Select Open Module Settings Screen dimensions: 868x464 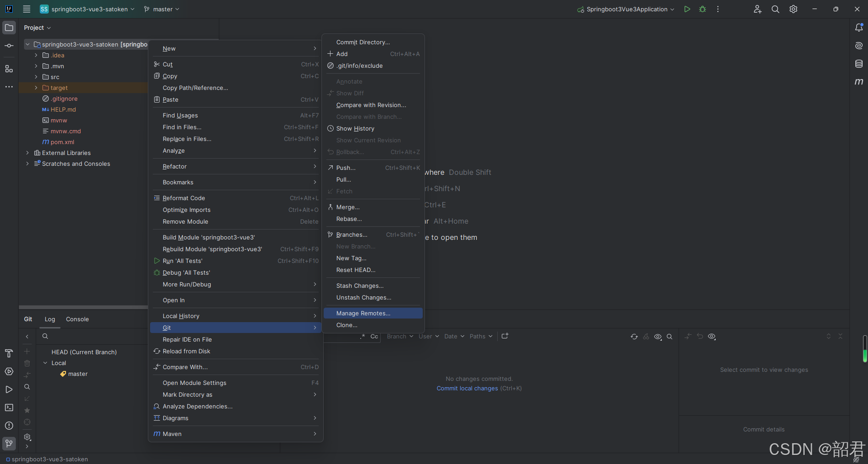click(236, 383)
